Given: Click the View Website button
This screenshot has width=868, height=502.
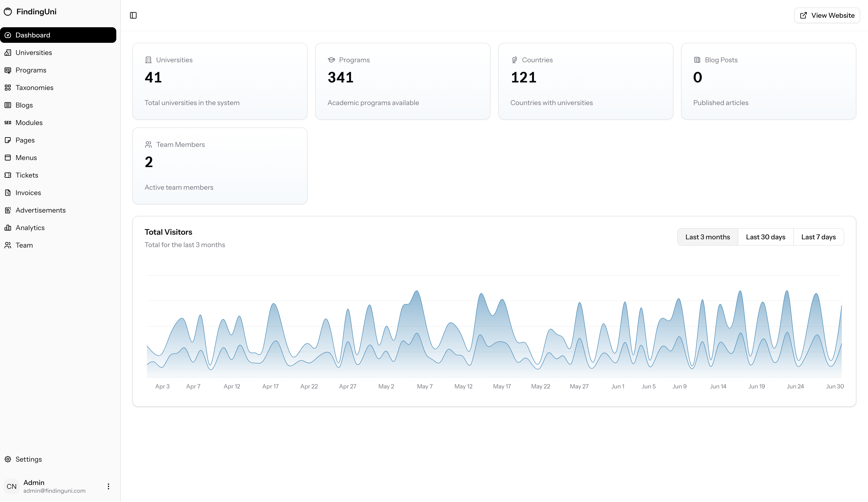Looking at the screenshot, I should coord(827,15).
